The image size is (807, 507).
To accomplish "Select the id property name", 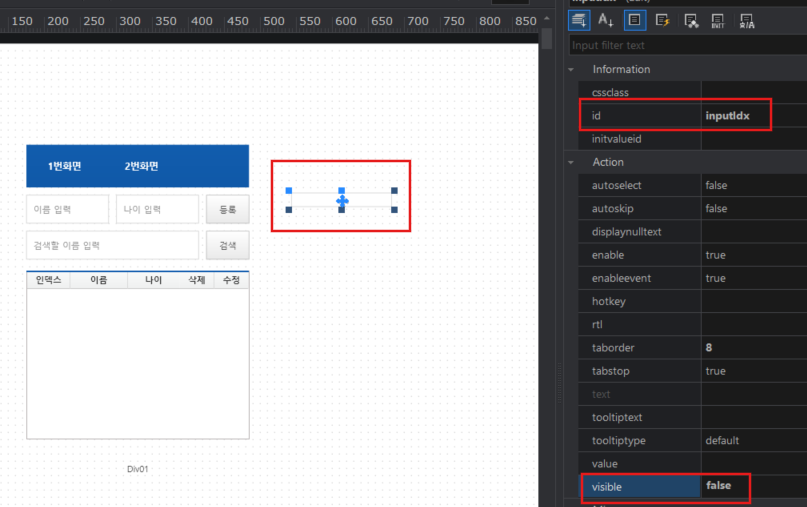I will (596, 116).
